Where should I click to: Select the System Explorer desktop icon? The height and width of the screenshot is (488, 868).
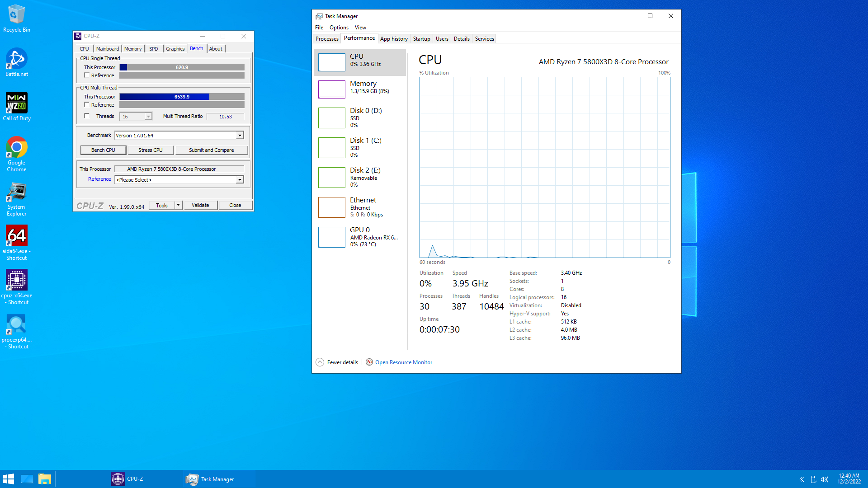17,199
